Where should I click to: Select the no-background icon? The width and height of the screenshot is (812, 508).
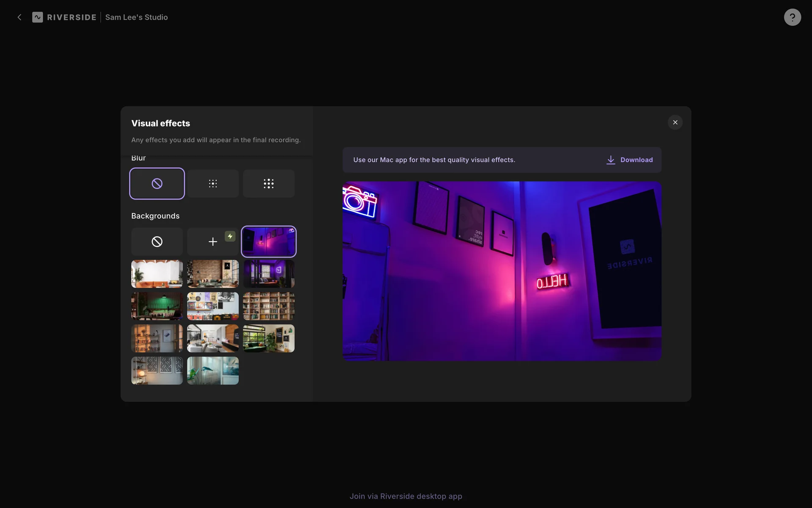[x=157, y=241]
